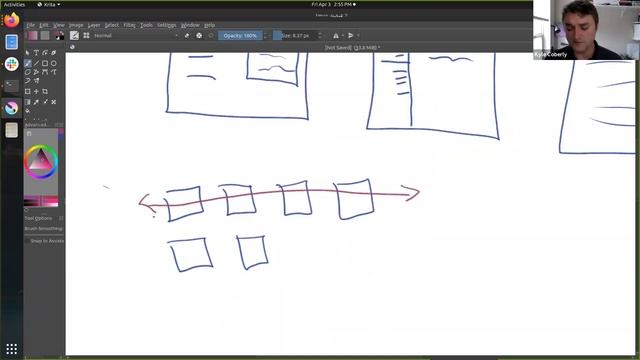The width and height of the screenshot is (640, 360).
Task: Open the Image menu
Action: [76, 25]
